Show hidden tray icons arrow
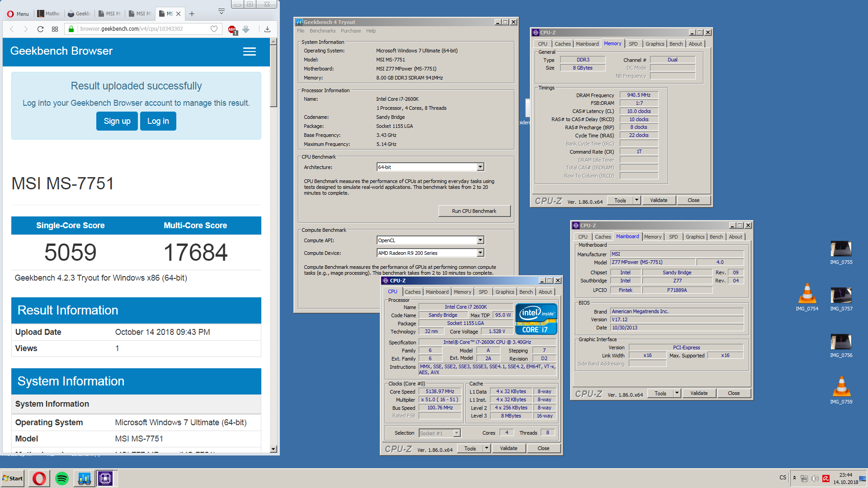The image size is (868, 488). point(794,478)
